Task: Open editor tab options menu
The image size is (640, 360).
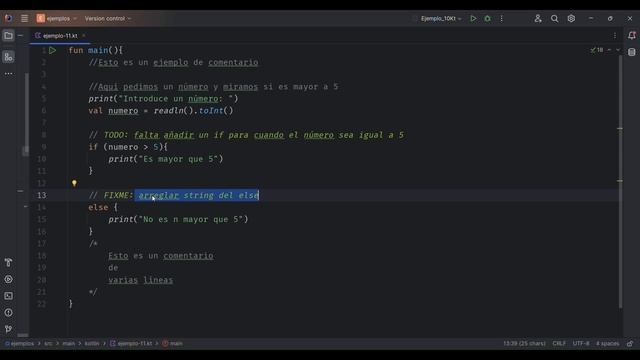Action: 615,36
